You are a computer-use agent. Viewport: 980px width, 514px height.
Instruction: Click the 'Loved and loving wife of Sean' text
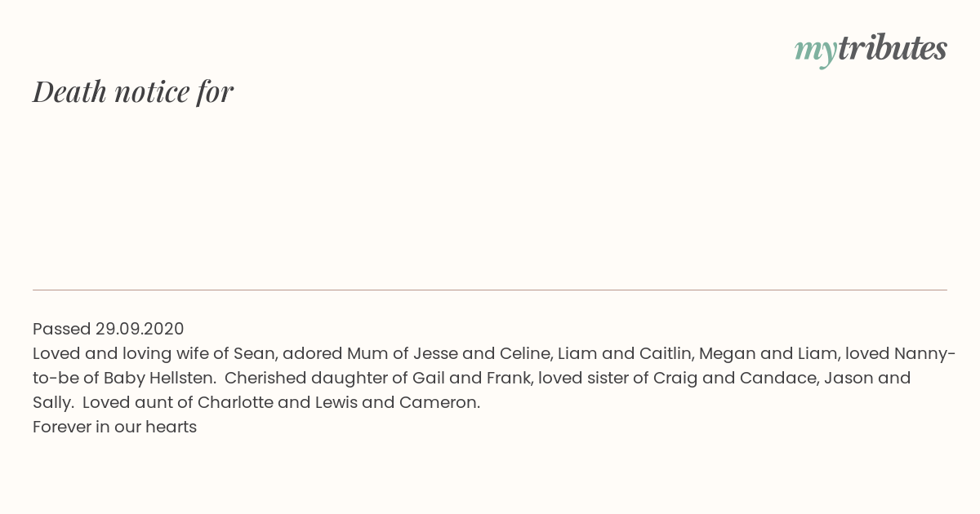pos(154,353)
